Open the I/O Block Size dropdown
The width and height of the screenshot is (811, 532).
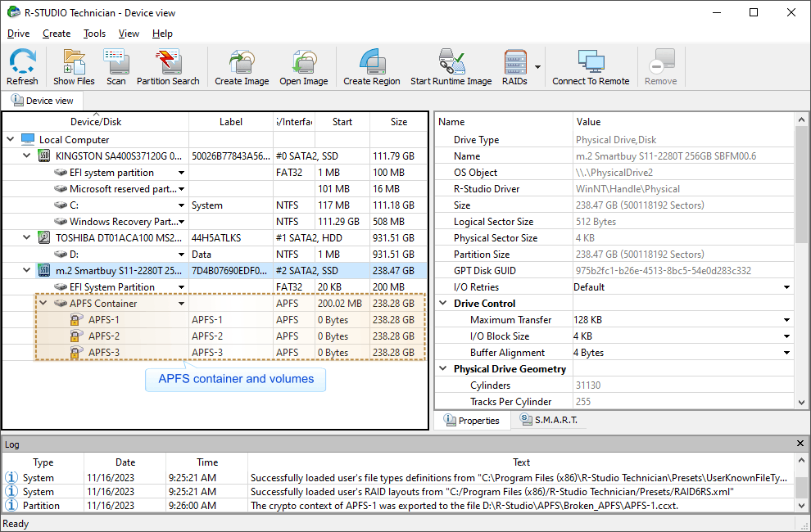[x=786, y=336]
